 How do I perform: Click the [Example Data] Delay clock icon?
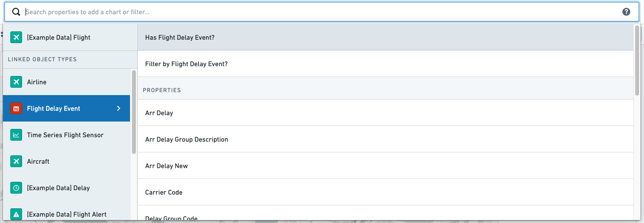point(16,188)
